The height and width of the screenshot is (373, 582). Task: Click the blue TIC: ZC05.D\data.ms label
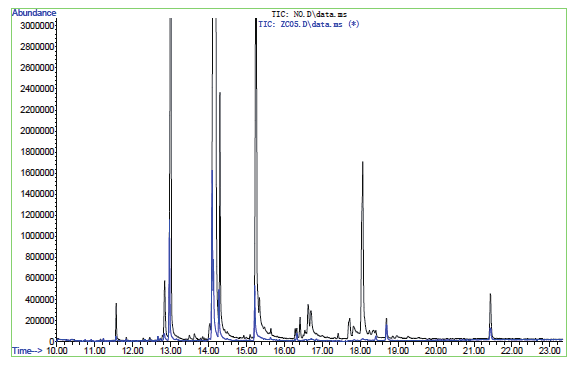click(309, 24)
